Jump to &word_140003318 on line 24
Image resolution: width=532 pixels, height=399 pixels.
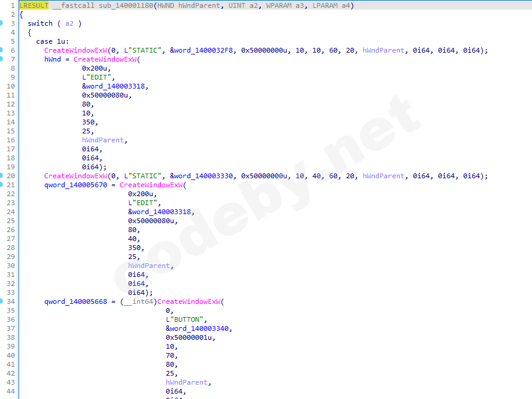pyautogui.click(x=159, y=212)
